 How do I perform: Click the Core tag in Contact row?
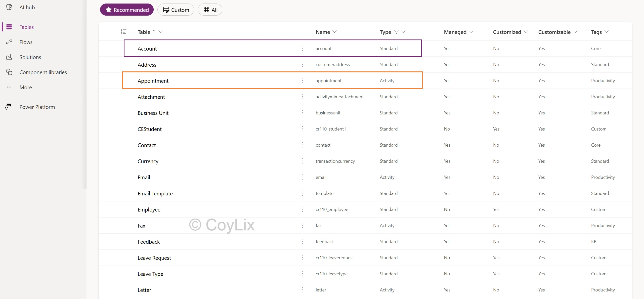coord(596,145)
